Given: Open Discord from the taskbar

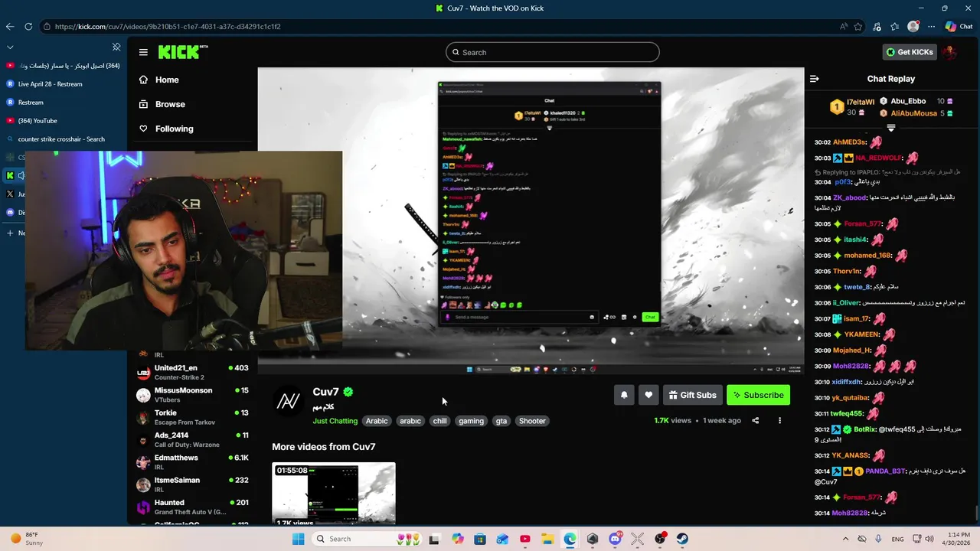Looking at the screenshot, I should pos(615,539).
